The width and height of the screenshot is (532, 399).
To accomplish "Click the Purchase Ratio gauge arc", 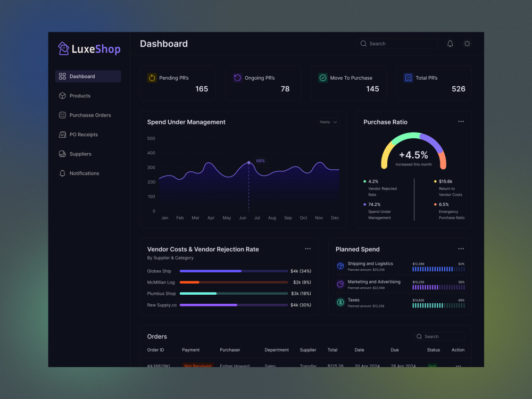I will (x=413, y=151).
